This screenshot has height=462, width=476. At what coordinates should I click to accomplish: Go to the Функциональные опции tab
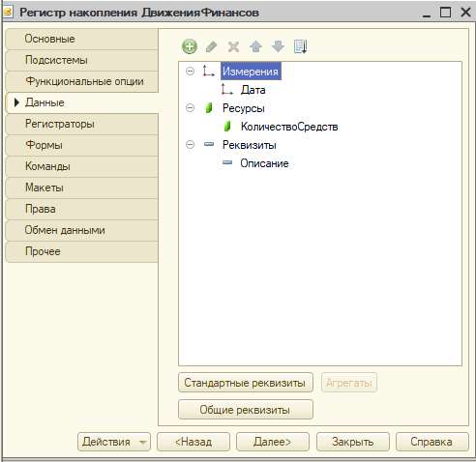82,81
